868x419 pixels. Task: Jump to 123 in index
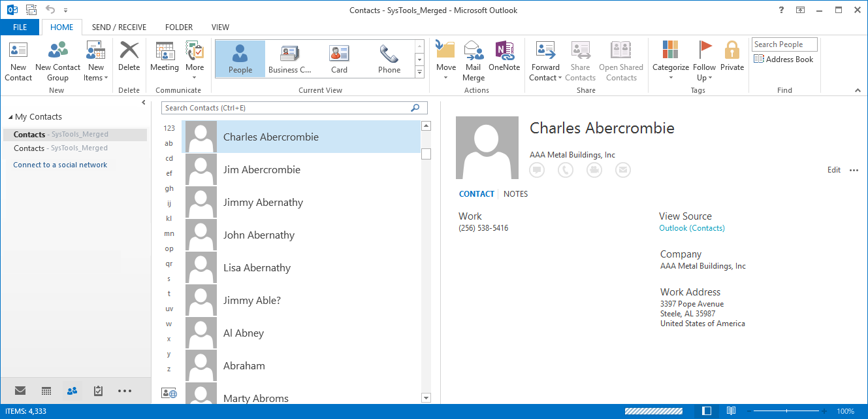[169, 128]
